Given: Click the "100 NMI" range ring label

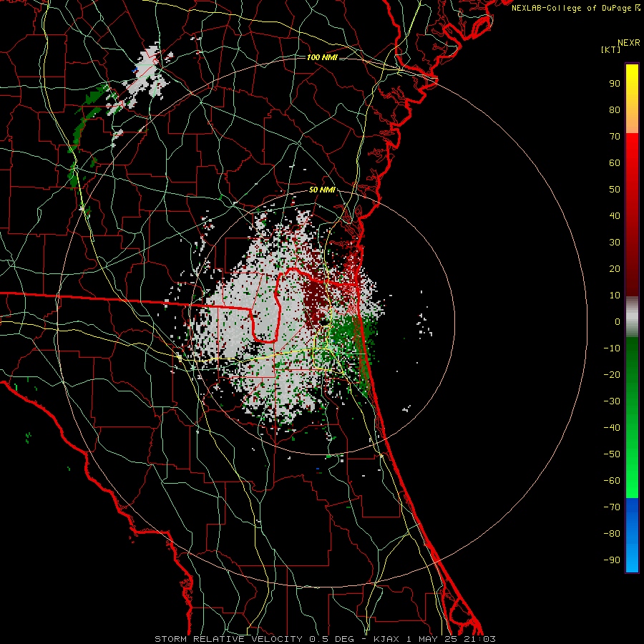Looking at the screenshot, I should click(x=322, y=57).
